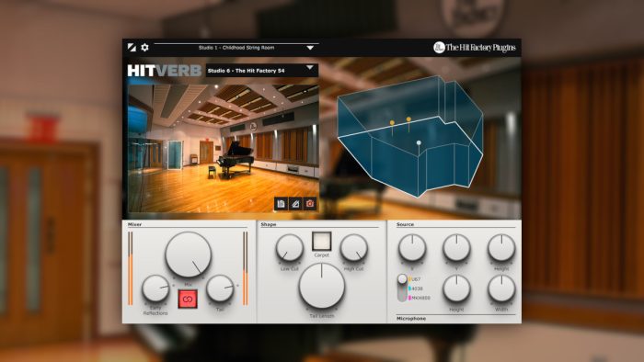The image size is (644, 362).
Task: Select the U87 microphone option
Action: (414, 279)
